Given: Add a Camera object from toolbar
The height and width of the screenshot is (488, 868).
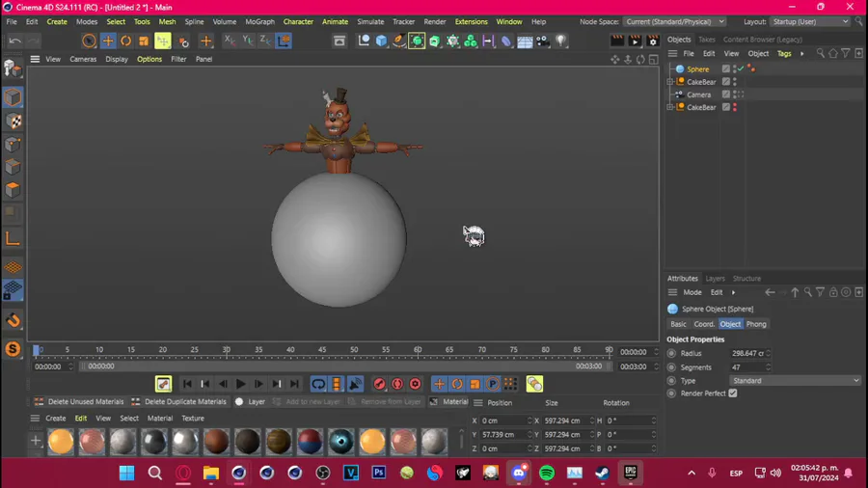Looking at the screenshot, I should [x=542, y=41].
